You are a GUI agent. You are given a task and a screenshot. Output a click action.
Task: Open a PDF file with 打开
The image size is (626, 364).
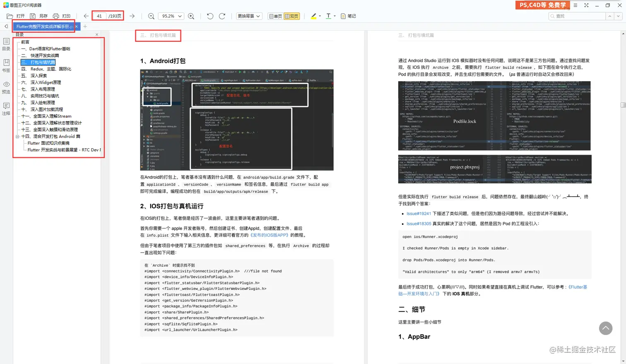[x=16, y=16]
